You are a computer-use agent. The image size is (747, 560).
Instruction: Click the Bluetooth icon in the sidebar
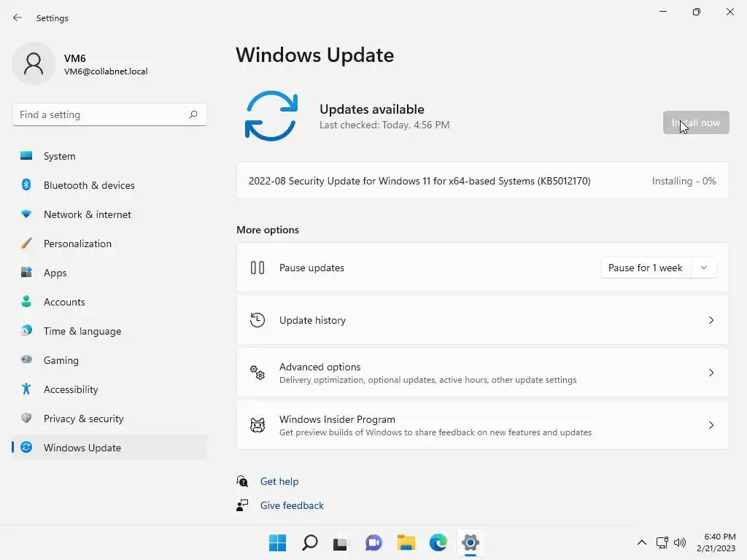point(26,184)
